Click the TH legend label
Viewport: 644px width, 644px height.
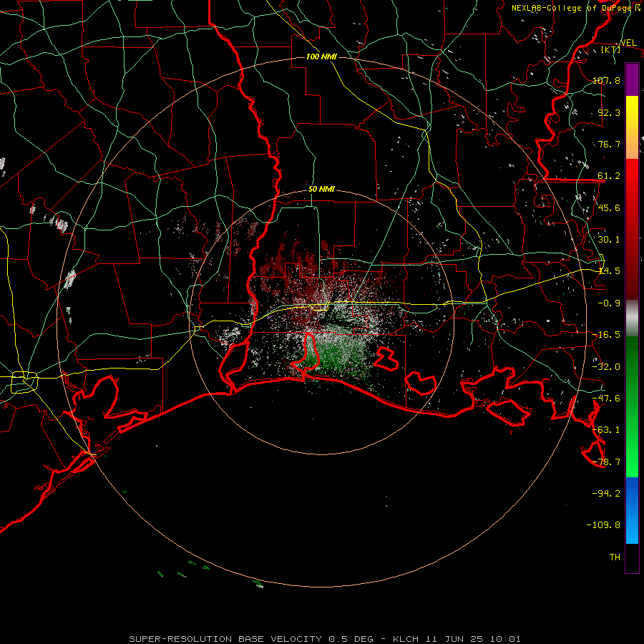(x=615, y=557)
